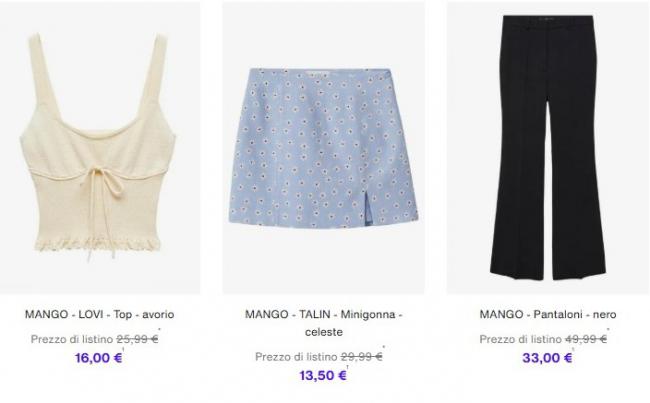Click the 'MANGO - Pantaloni - nero' title
The width and height of the screenshot is (650, 403).
point(548,314)
